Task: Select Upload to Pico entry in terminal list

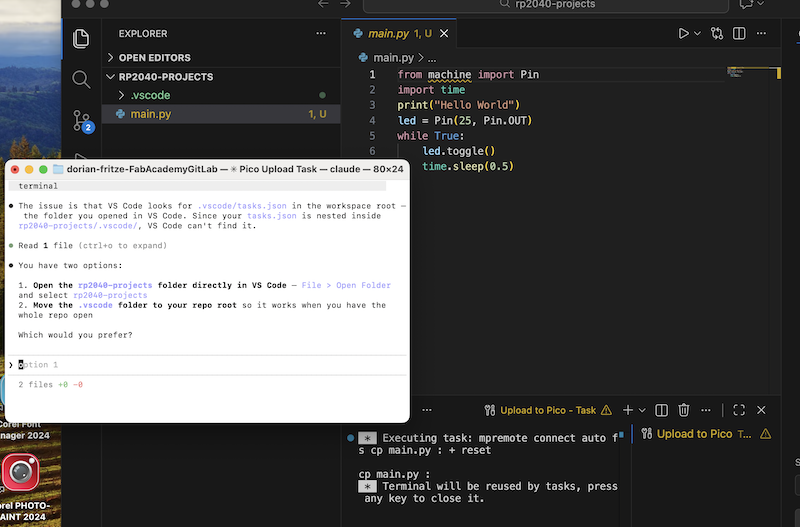Action: click(x=704, y=434)
